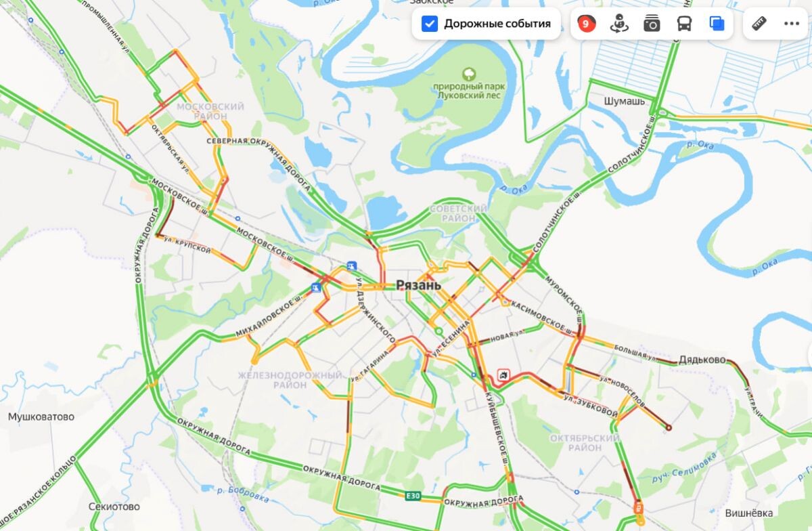This screenshot has height=531, width=812.
Task: Open the three-dots more menu
Action: pos(792,24)
